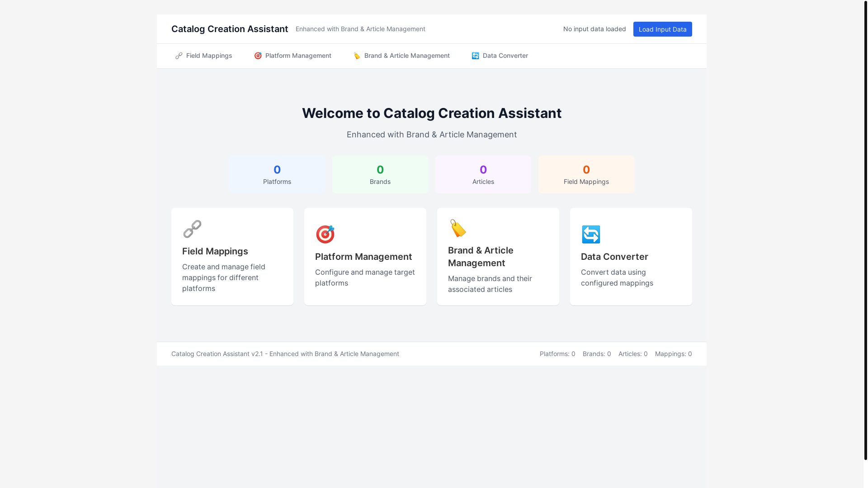Image resolution: width=868 pixels, height=488 pixels.
Task: Click the Brands count stat tile
Action: (380, 174)
